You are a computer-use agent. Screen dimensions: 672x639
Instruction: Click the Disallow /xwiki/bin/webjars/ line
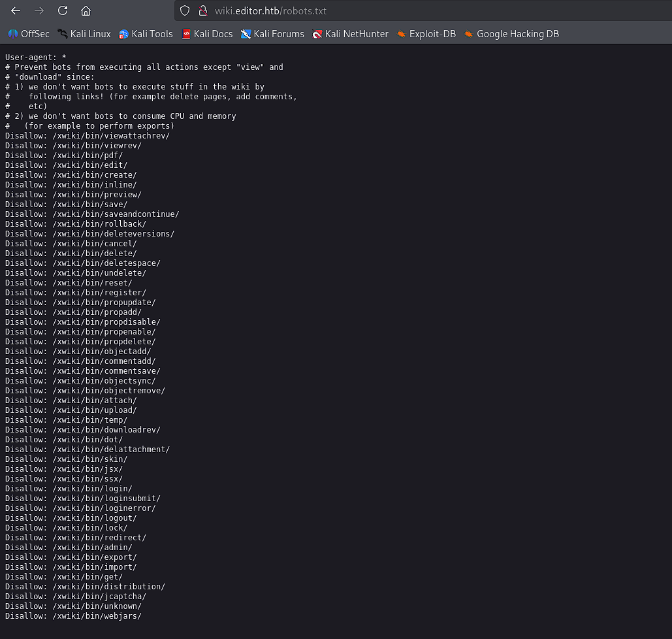pyautogui.click(x=73, y=616)
